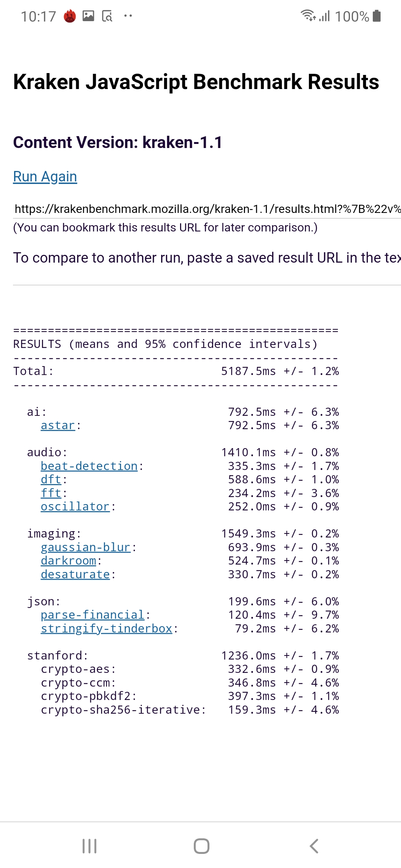Tap the Wi-Fi status icon
Screen dimensions: 401x868
(308, 16)
